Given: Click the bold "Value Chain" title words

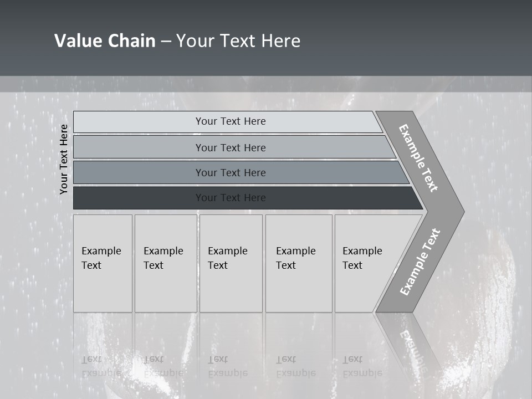Looking at the screenshot, I should click(x=105, y=40).
